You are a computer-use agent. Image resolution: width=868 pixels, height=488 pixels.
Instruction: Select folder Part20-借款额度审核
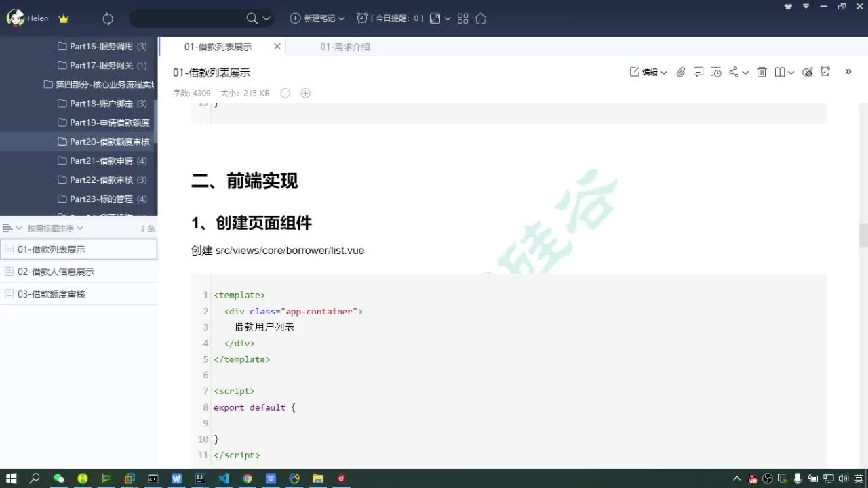79,141
